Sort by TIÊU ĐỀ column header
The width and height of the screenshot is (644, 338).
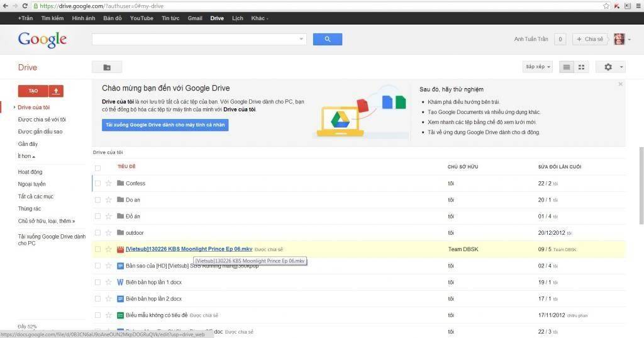[x=126, y=167]
